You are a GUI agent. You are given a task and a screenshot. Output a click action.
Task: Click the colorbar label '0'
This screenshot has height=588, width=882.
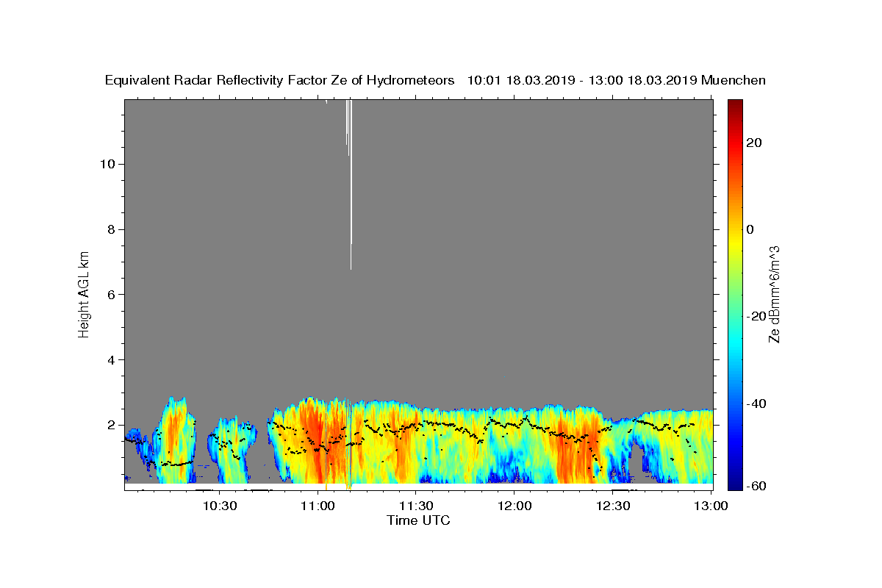[750, 229]
